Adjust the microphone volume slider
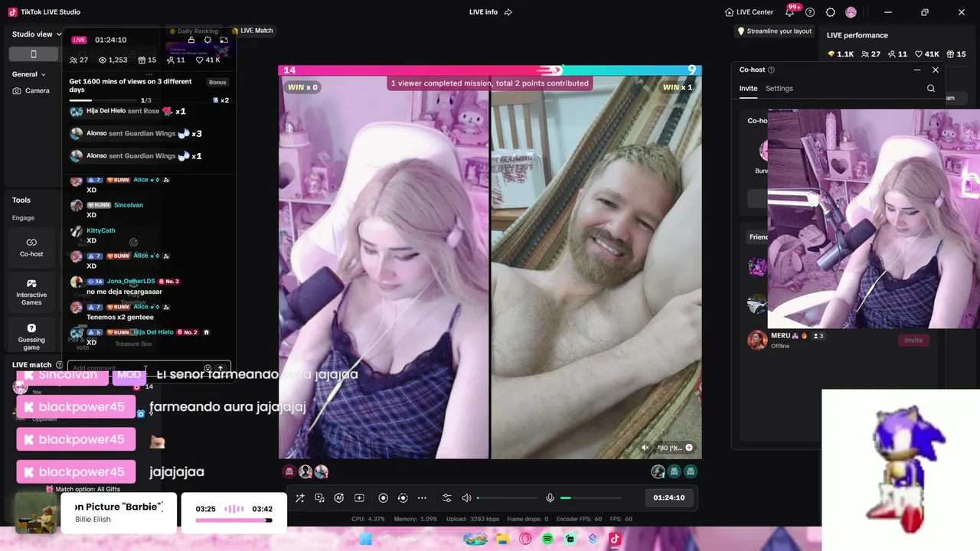The width and height of the screenshot is (980, 551). (590, 498)
